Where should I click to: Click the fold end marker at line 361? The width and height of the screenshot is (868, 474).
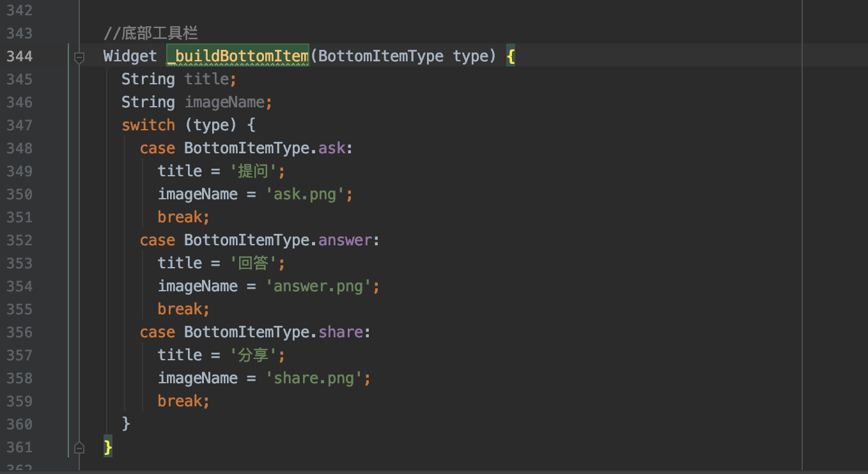pos(79,448)
